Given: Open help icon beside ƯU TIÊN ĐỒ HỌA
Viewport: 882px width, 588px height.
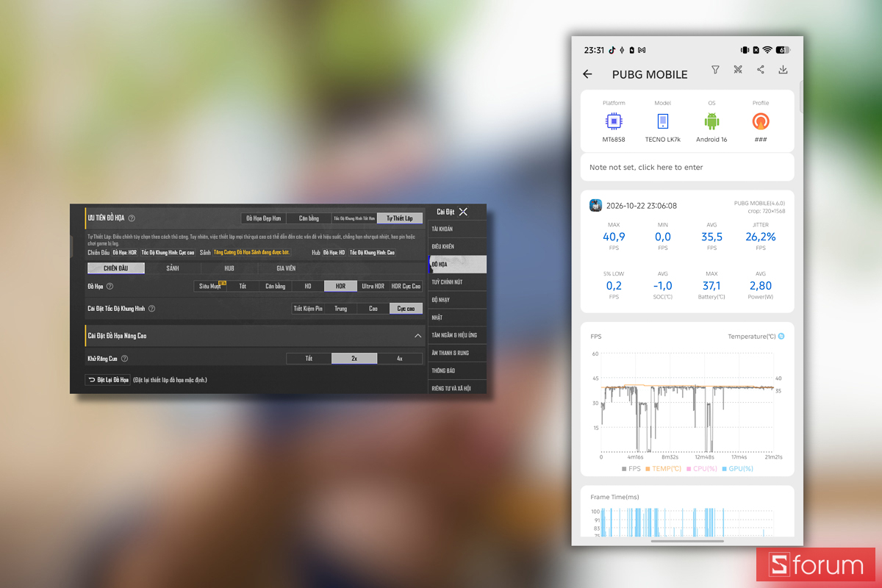Looking at the screenshot, I should pyautogui.click(x=132, y=218).
